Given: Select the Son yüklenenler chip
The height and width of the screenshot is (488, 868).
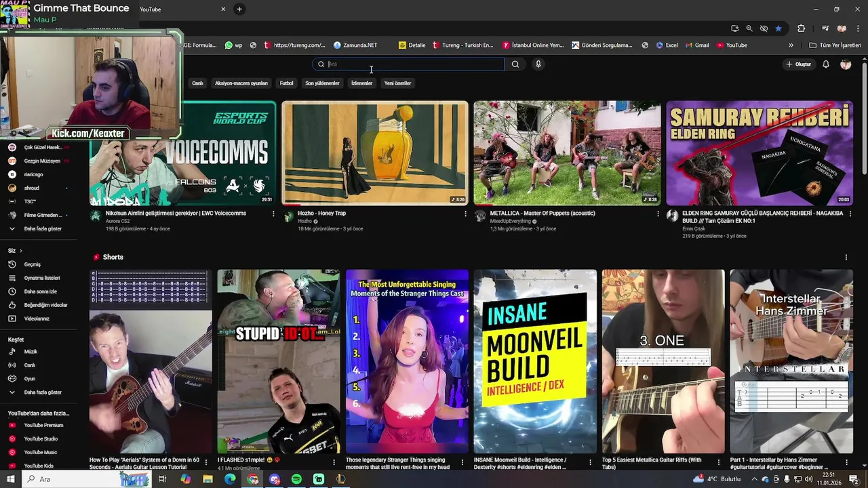Looking at the screenshot, I should [x=322, y=83].
